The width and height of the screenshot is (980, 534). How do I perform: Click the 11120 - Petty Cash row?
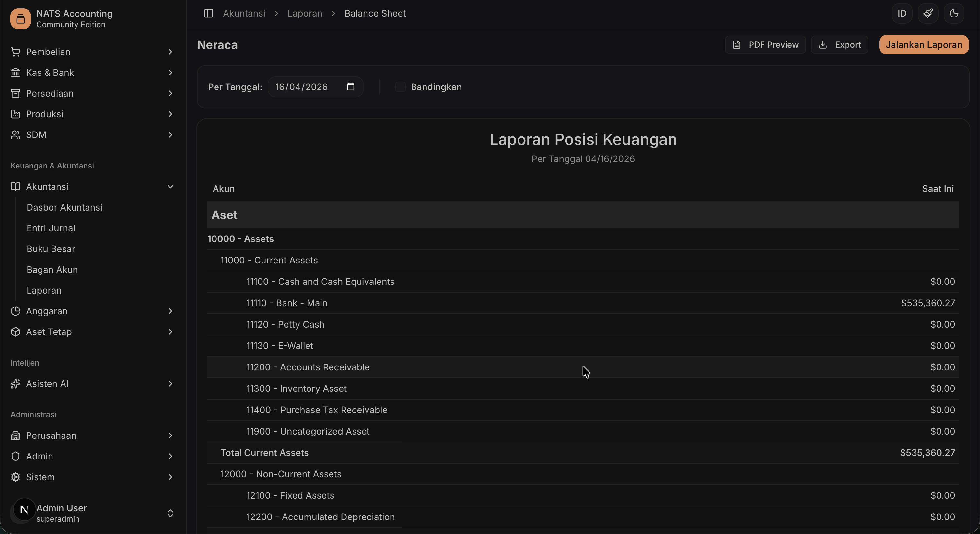(583, 324)
